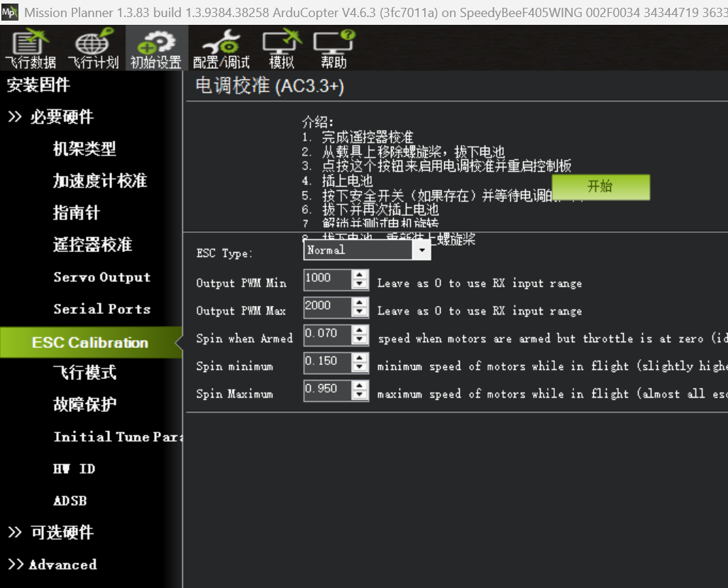The image size is (728, 588).
Task: Open the 模拟 simulation monitor icon
Action: (282, 48)
